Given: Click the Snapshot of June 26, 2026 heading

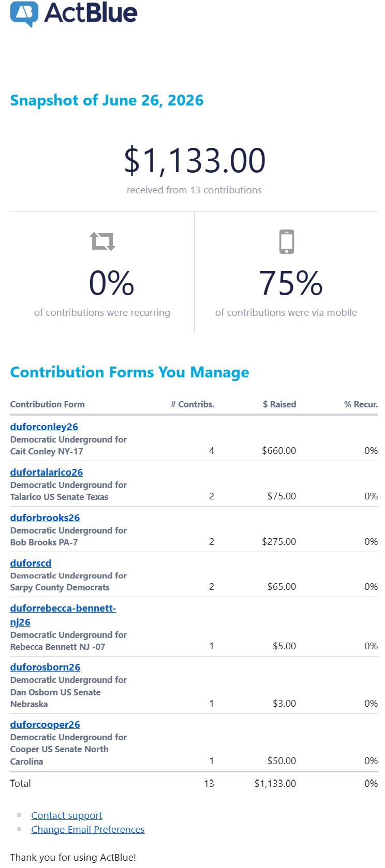Looking at the screenshot, I should tap(107, 100).
